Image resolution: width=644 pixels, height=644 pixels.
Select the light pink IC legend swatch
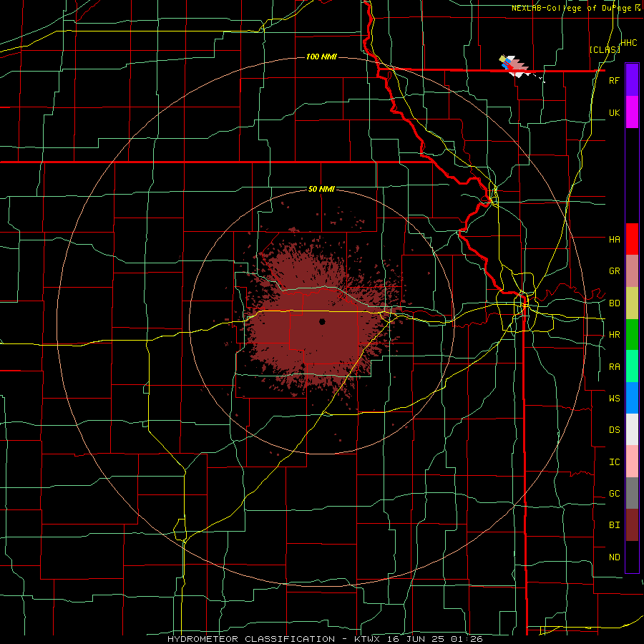[x=632, y=462]
